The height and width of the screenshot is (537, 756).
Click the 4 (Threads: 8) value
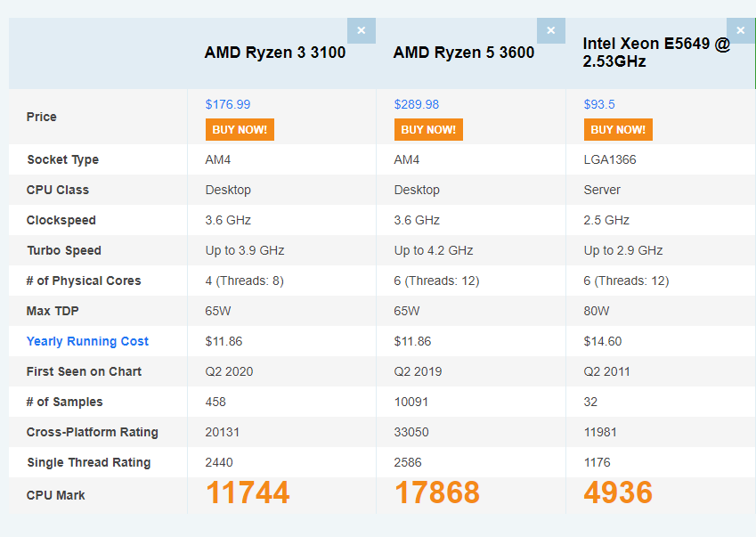pyautogui.click(x=245, y=281)
